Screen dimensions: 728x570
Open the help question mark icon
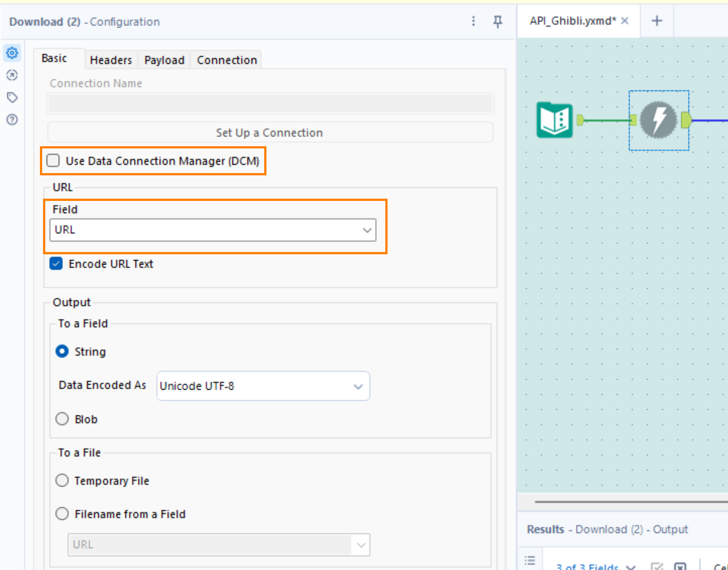click(x=12, y=120)
